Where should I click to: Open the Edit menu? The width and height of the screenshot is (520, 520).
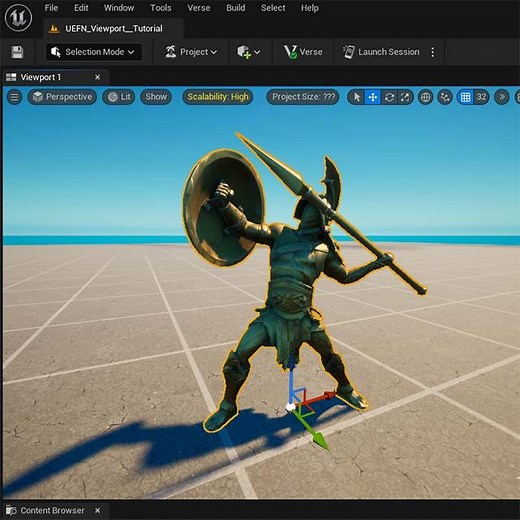click(x=81, y=8)
